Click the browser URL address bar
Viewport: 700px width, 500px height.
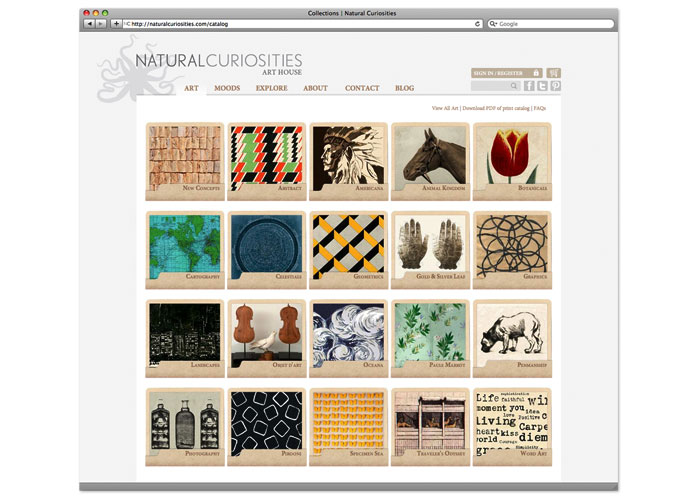coord(302,24)
